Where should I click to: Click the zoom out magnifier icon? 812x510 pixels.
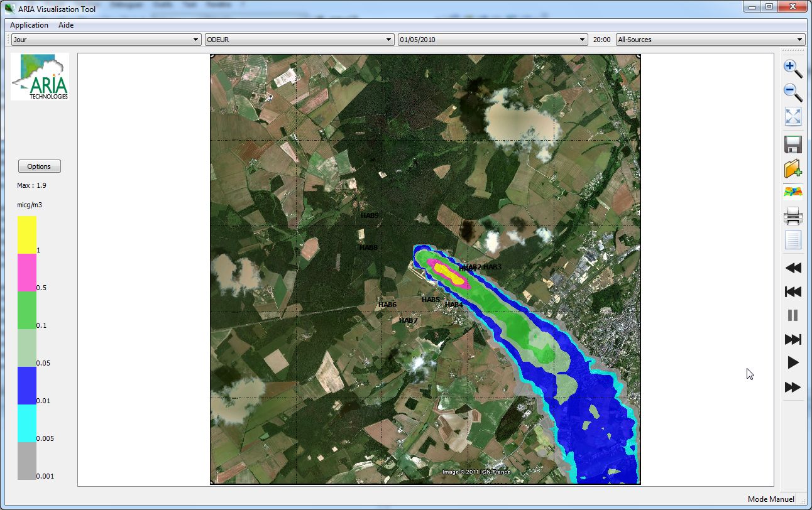793,92
